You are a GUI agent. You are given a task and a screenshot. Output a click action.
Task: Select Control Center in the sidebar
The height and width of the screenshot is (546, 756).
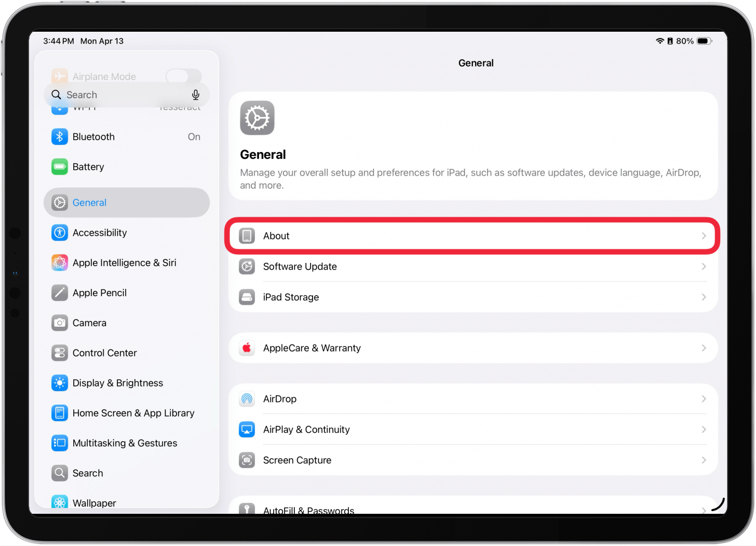[x=127, y=353]
